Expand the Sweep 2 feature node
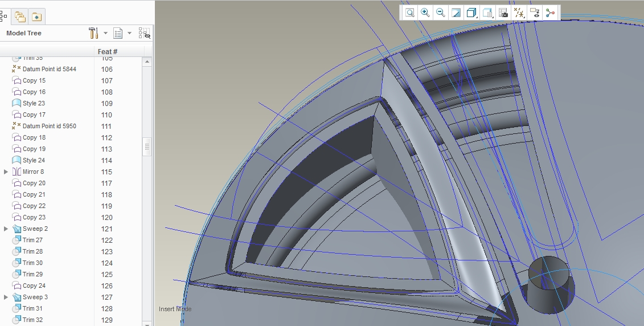The width and height of the screenshot is (644, 326). click(6, 229)
